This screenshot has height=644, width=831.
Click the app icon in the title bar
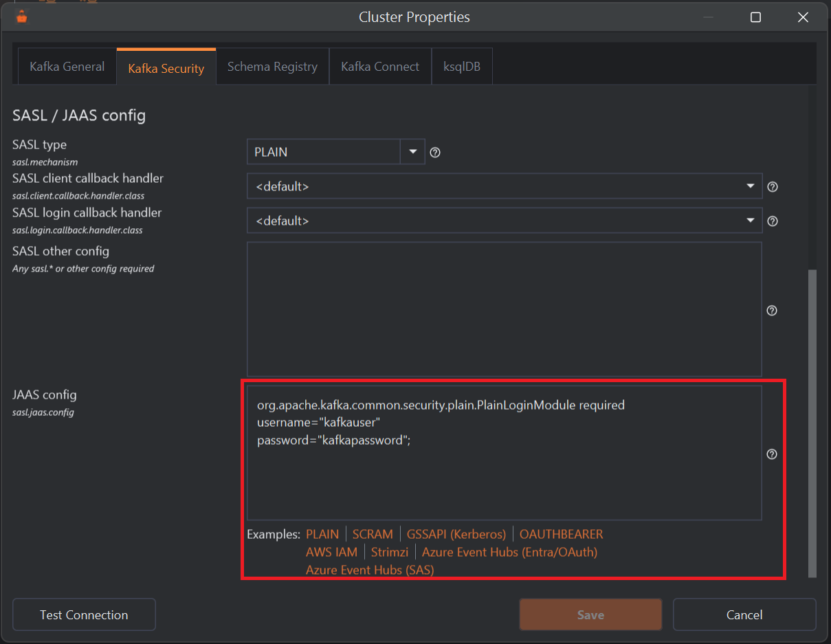click(x=21, y=17)
